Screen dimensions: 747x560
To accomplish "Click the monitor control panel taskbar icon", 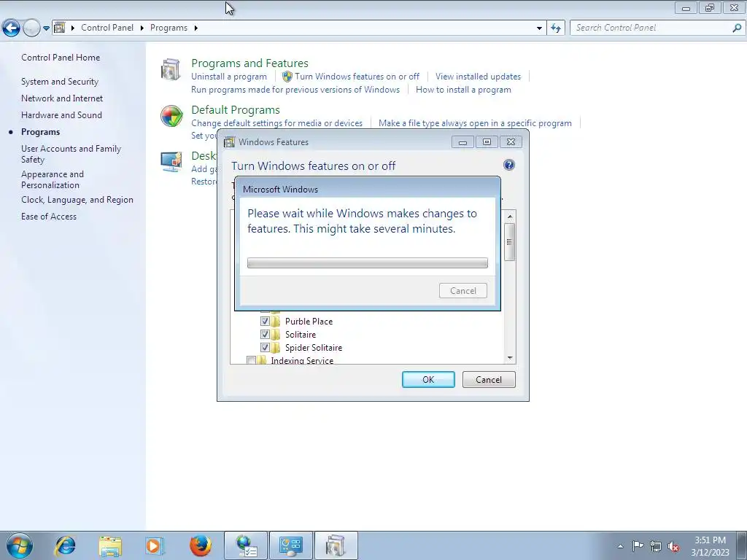I will [x=291, y=545].
